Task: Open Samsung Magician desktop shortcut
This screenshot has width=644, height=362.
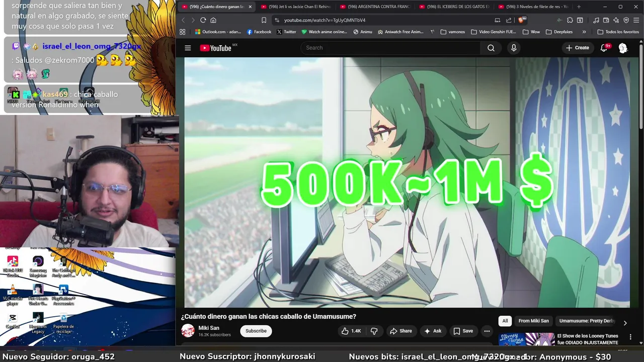Action: click(38, 266)
